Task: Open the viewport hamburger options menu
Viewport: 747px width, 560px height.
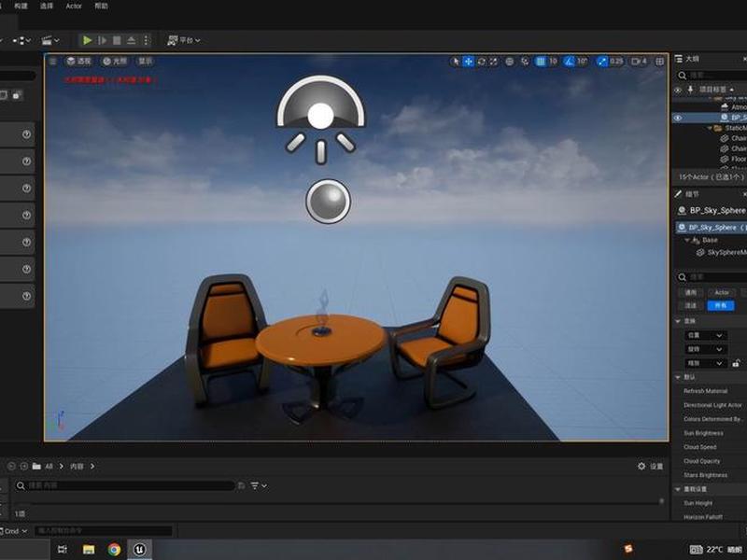Action: click(53, 61)
